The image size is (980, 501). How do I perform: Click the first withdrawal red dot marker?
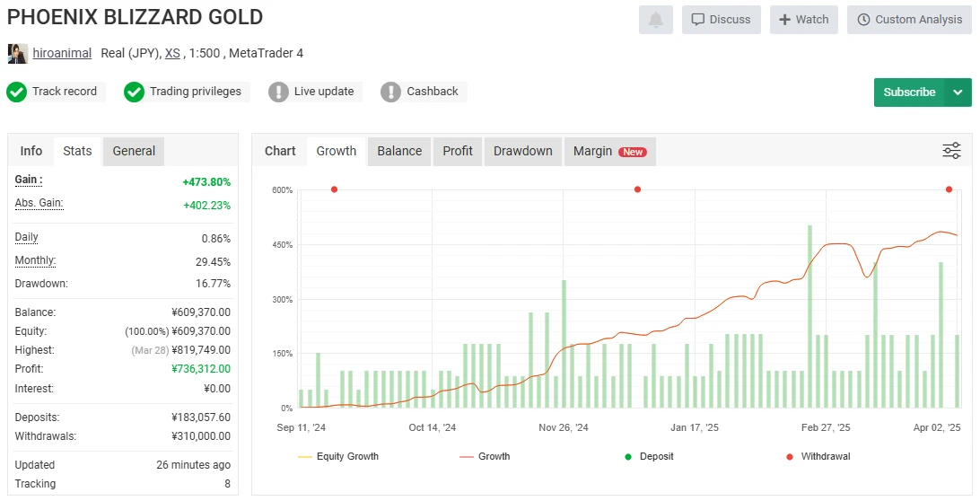click(x=334, y=189)
